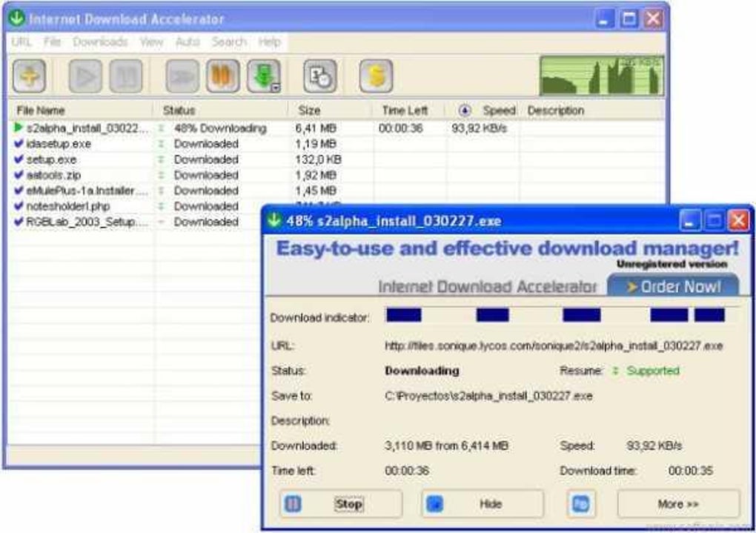
Task: Maximize the Internet Download Accelerator main window
Action: point(629,19)
